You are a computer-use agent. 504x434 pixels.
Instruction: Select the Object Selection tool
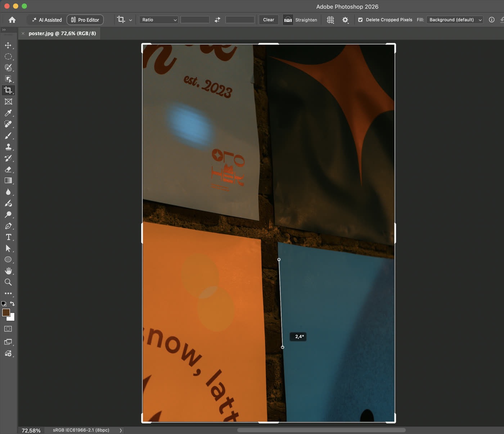tap(8, 79)
